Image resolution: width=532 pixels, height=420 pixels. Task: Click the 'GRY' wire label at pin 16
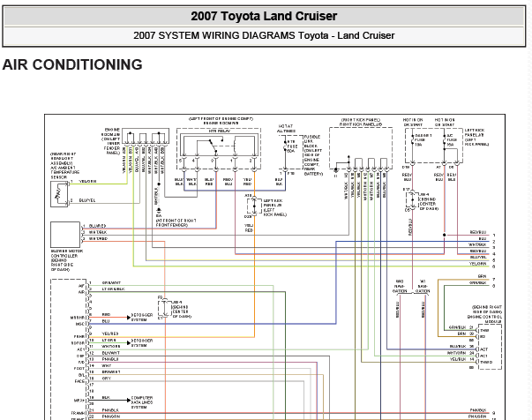coord(106,379)
